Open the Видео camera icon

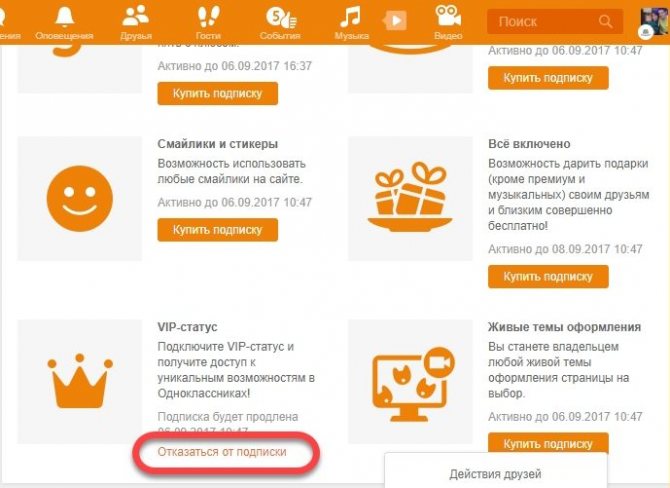[448, 17]
